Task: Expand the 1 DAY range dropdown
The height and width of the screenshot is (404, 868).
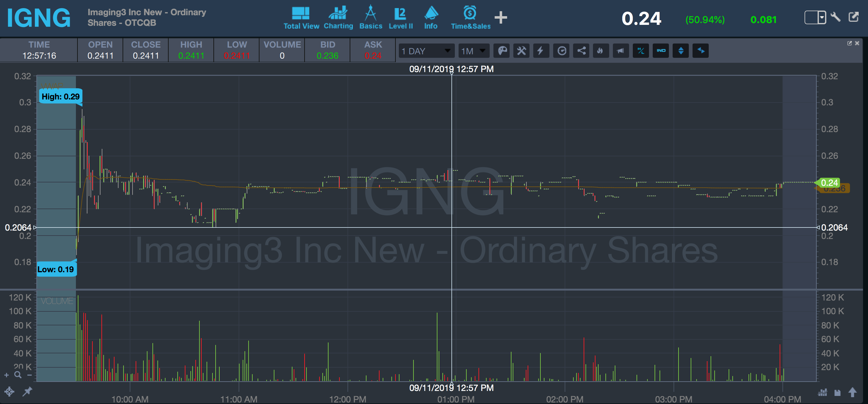Action: pyautogui.click(x=427, y=51)
